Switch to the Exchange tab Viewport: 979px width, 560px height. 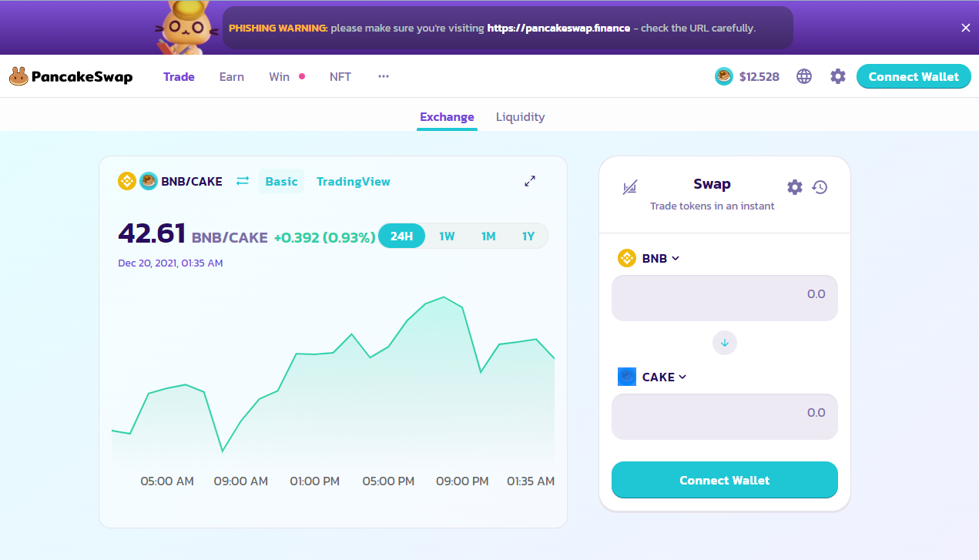point(447,117)
